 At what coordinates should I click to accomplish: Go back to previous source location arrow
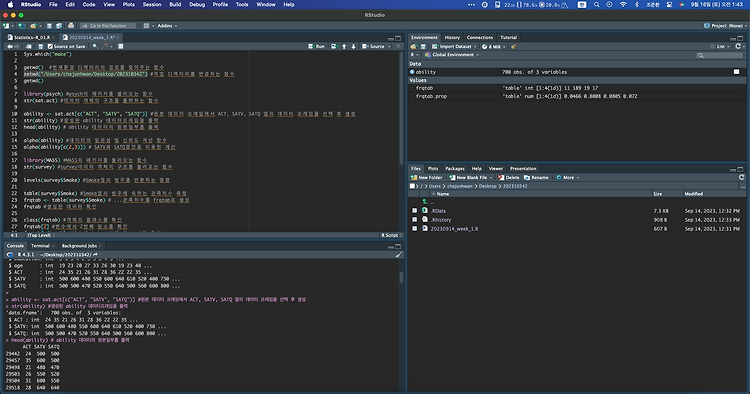coord(9,46)
